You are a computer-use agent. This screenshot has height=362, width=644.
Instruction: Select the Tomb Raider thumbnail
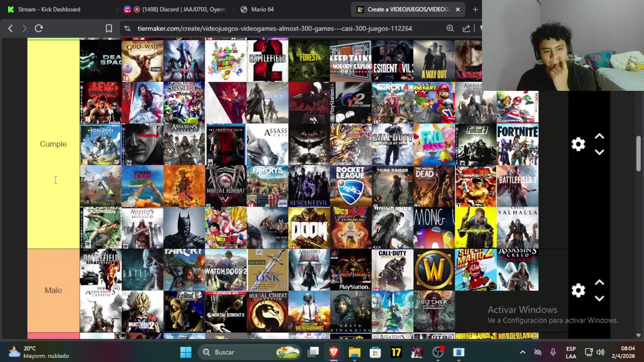click(392, 187)
